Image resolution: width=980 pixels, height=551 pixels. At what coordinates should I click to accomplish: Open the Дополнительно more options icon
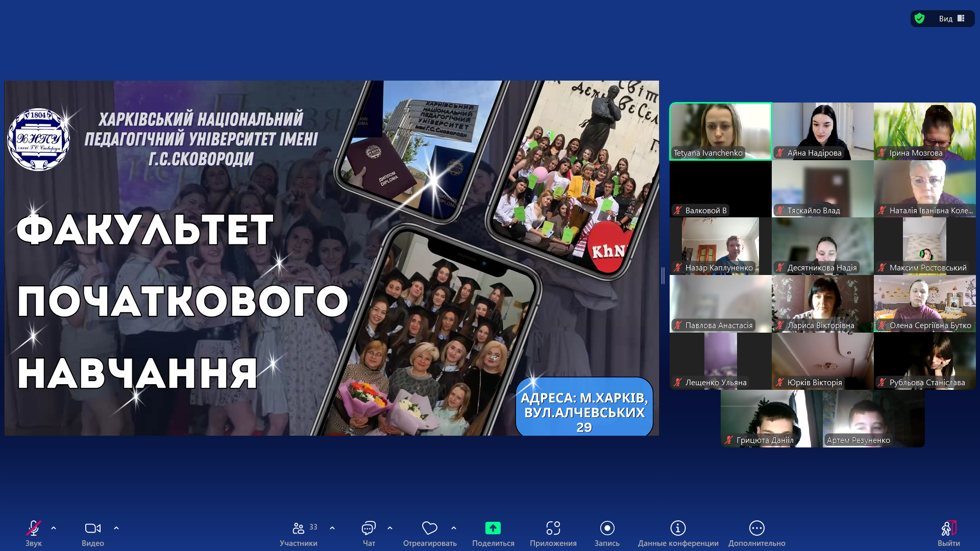(x=757, y=528)
